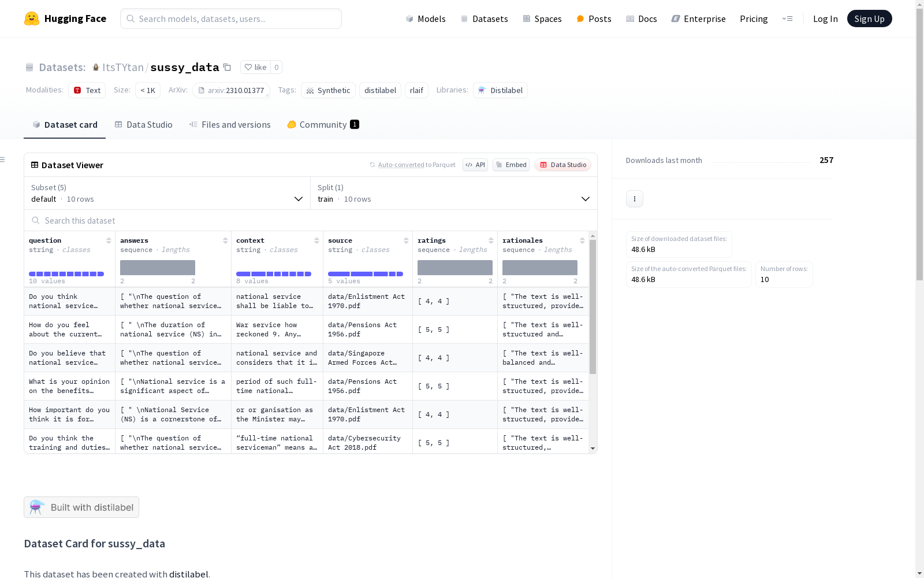924x578 pixels.
Task: Open the Community tab
Action: pos(323,124)
